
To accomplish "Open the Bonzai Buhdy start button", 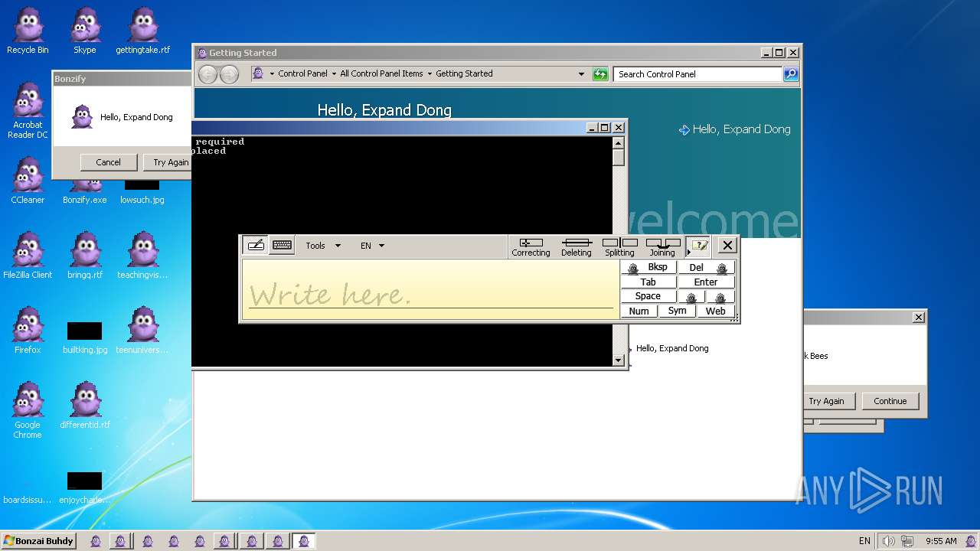I will pyautogui.click(x=39, y=541).
